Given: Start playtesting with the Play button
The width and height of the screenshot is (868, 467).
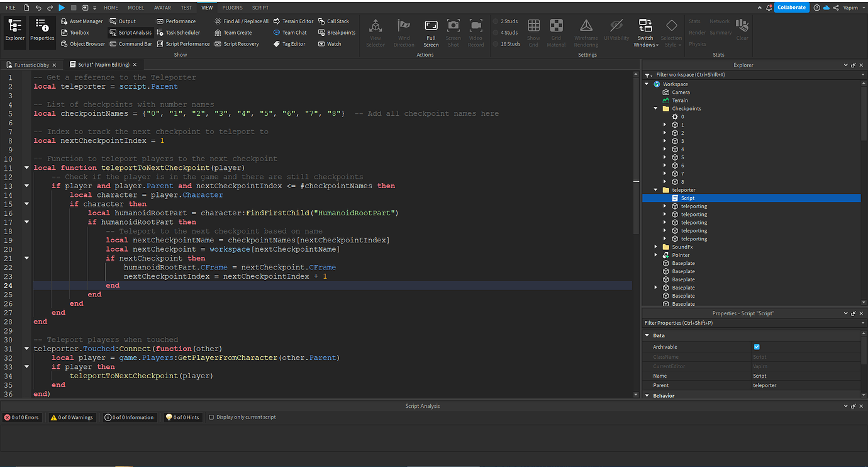Looking at the screenshot, I should (61, 7).
